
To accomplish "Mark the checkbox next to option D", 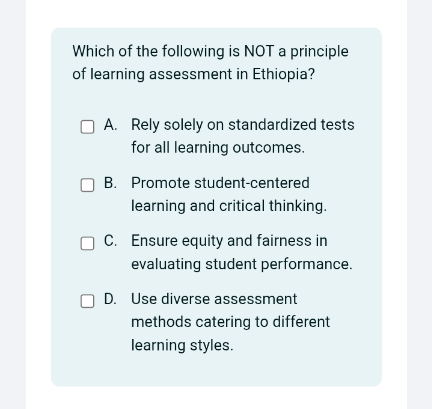I will pos(87,301).
